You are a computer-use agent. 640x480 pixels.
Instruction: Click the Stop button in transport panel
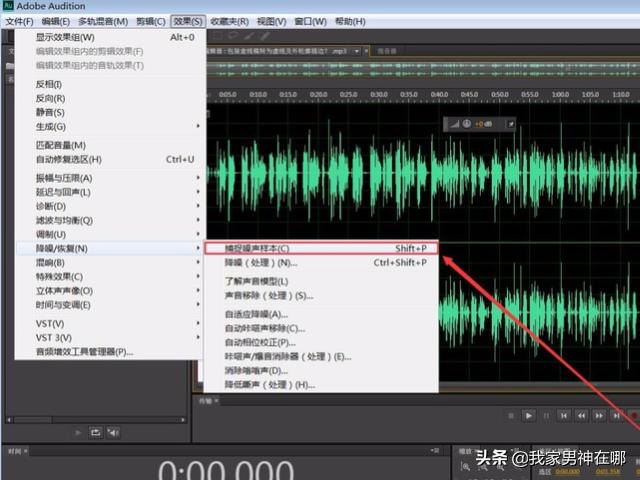pyautogui.click(x=510, y=416)
